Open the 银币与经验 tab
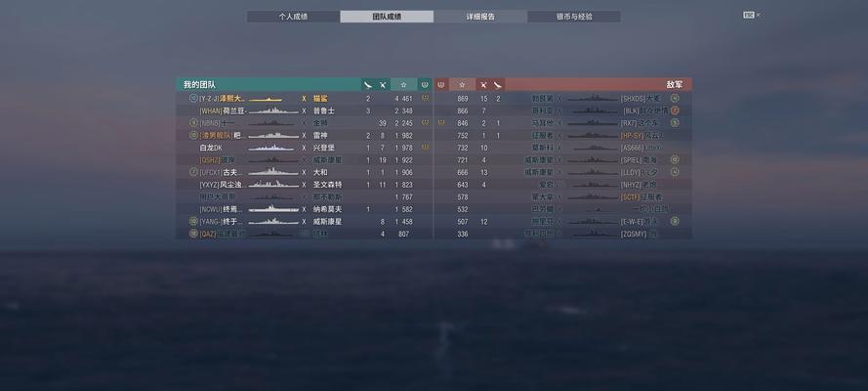 click(x=574, y=17)
